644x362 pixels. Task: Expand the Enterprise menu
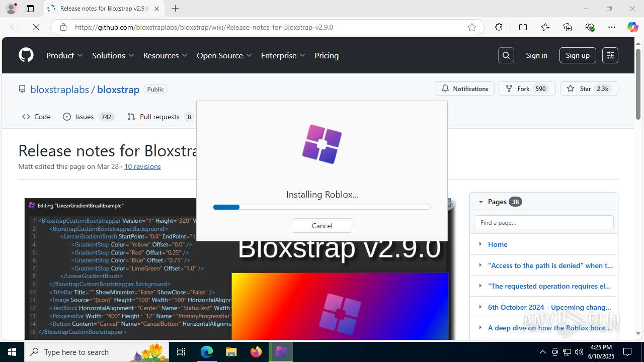click(x=283, y=55)
